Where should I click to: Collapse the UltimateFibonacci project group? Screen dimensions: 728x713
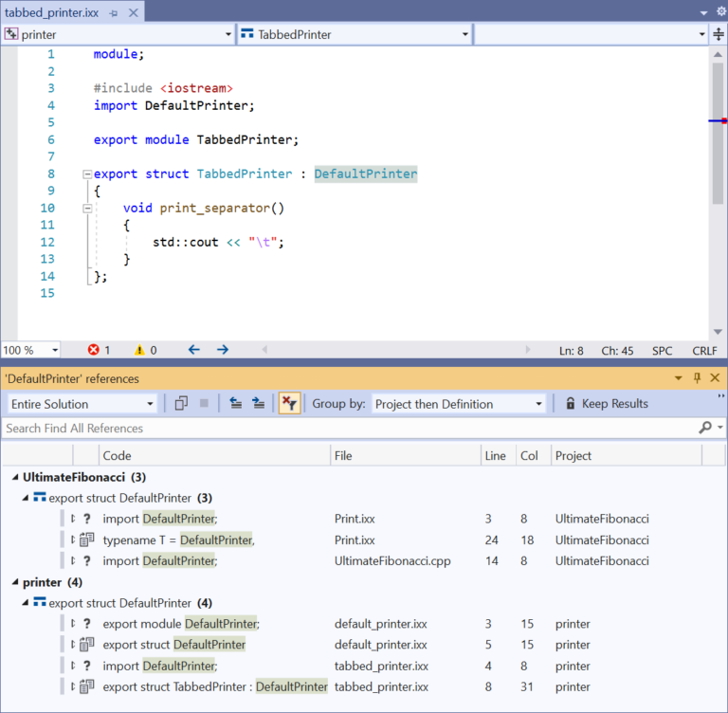[14, 478]
